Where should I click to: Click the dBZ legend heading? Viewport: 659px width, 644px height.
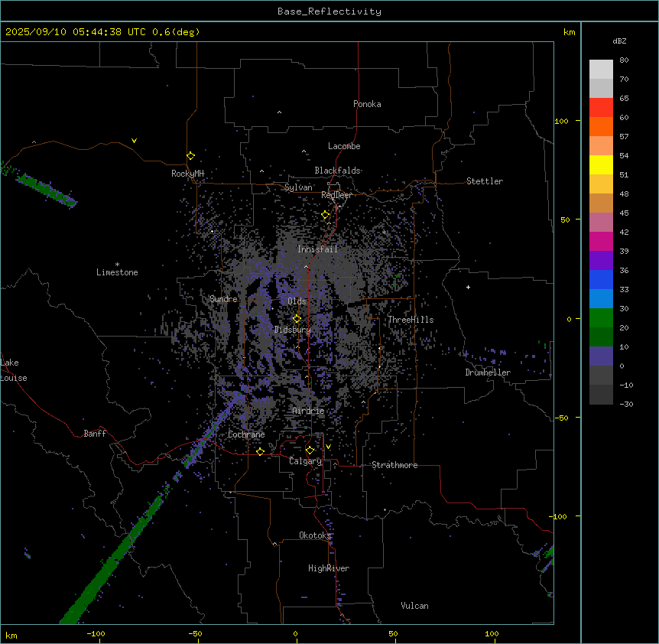pos(619,41)
